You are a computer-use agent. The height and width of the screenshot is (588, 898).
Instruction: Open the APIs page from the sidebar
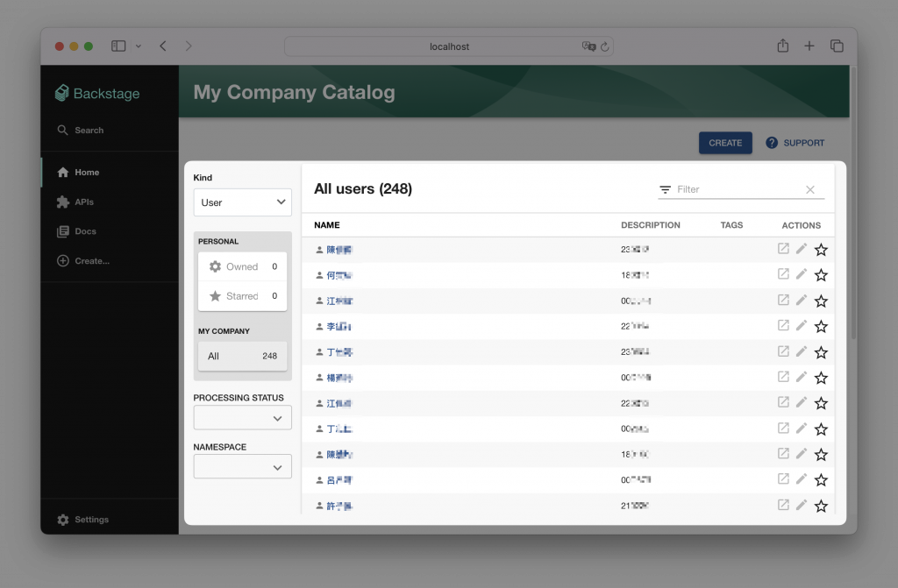click(75, 202)
